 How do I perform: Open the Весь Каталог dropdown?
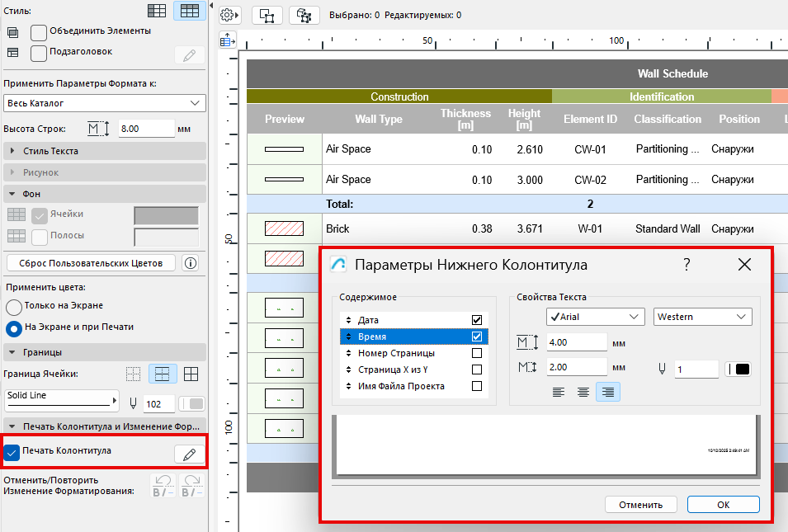pyautogui.click(x=104, y=103)
